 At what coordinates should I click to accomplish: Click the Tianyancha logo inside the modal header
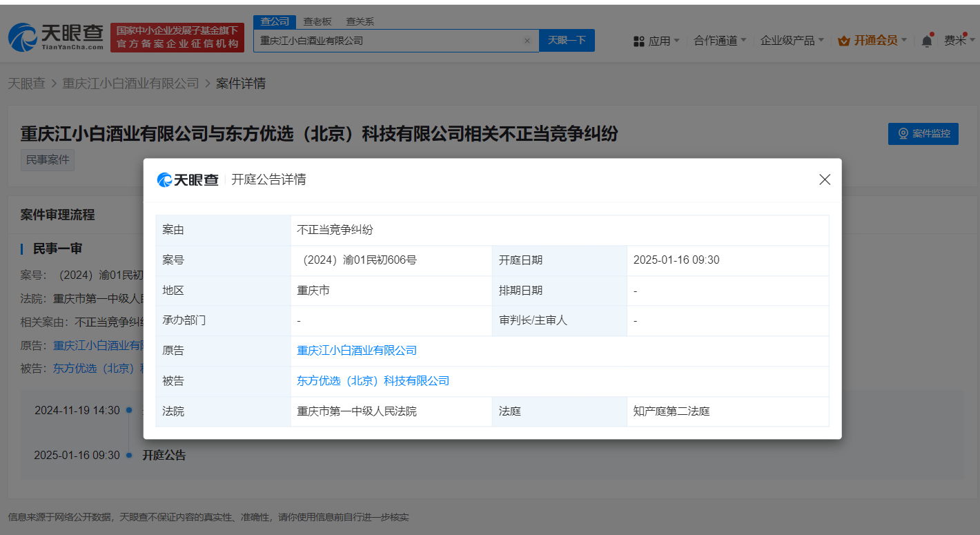point(187,179)
